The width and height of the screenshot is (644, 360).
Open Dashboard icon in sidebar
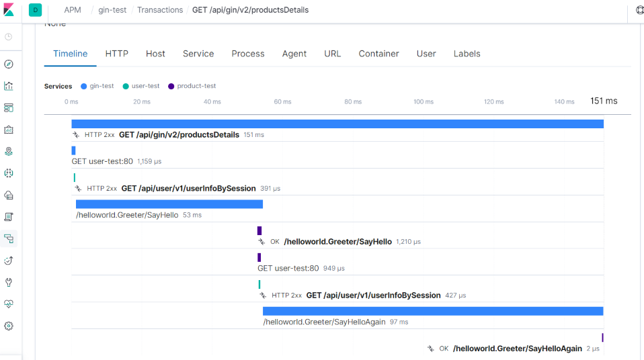tap(9, 107)
